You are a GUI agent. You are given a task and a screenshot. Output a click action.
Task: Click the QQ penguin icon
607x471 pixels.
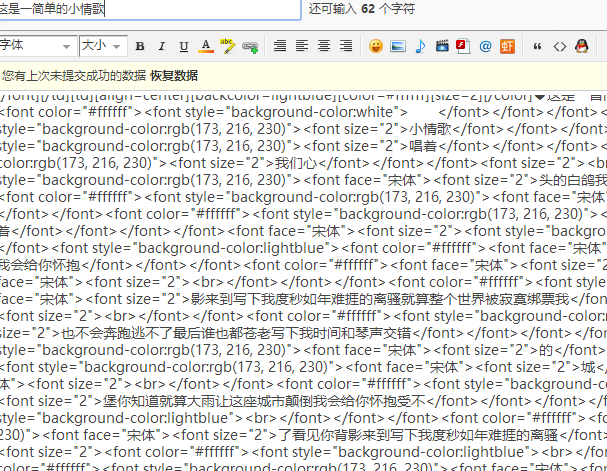coord(581,46)
